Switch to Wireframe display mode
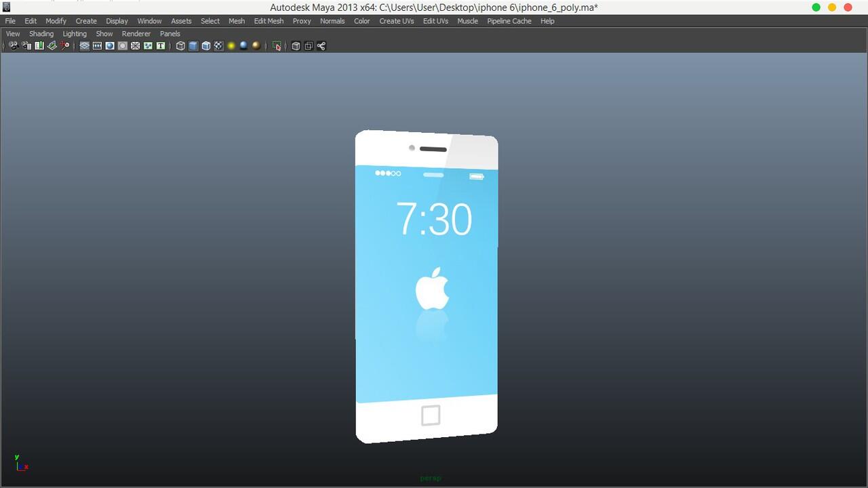Screen dimensions: 868x488 pos(180,46)
